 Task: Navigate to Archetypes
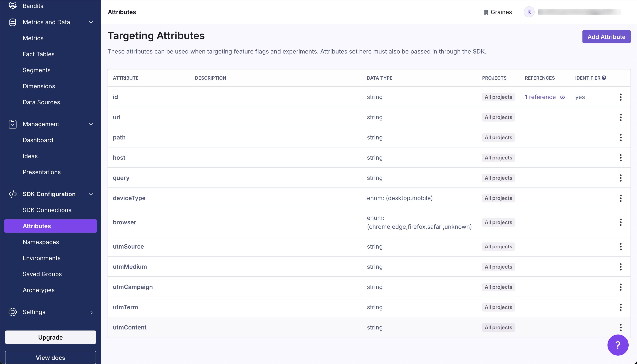pos(39,290)
